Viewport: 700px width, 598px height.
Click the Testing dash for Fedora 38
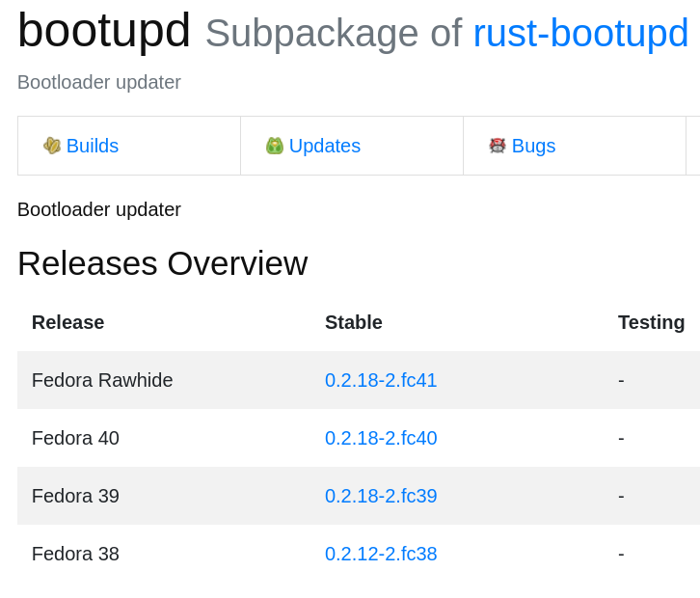click(621, 554)
